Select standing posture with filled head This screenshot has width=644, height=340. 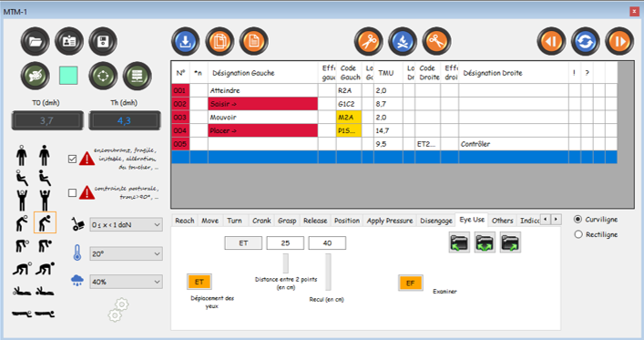[45, 155]
